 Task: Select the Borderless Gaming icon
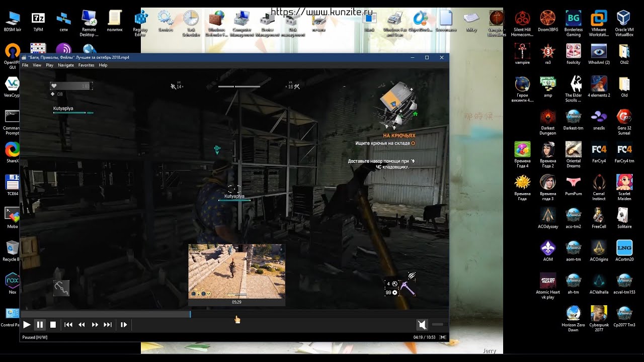coord(574,24)
